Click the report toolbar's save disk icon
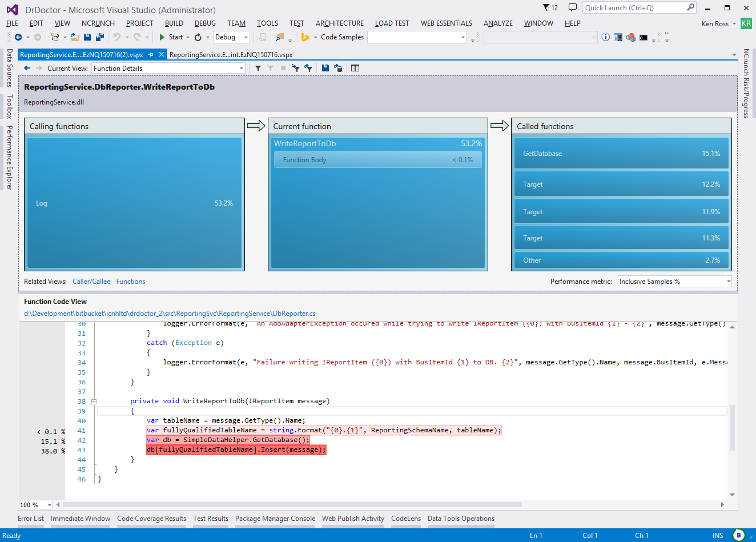This screenshot has height=542, width=756. click(x=325, y=68)
